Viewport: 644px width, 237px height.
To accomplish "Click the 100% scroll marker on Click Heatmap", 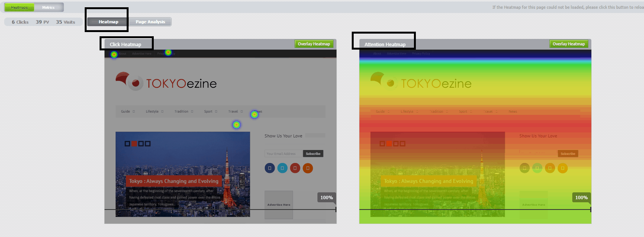I will 326,197.
